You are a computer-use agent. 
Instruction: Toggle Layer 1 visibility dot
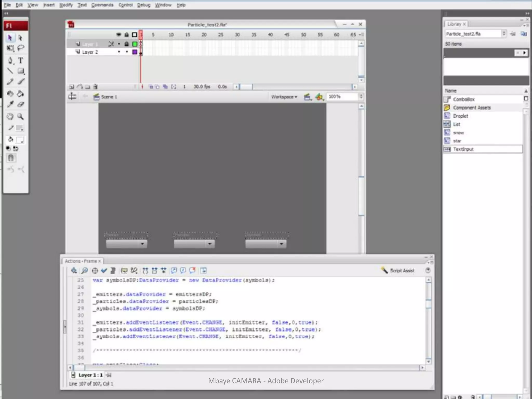tap(119, 44)
